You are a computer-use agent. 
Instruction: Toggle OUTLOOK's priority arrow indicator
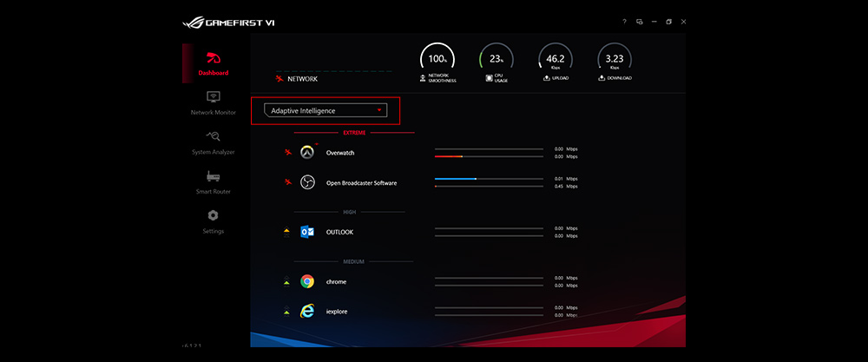click(x=286, y=232)
